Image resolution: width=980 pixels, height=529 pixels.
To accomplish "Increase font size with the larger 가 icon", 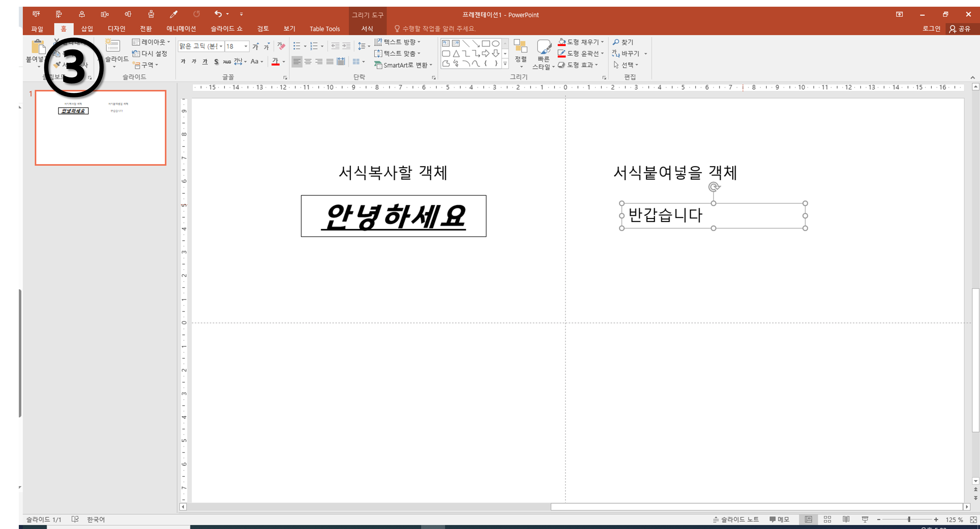I will point(256,46).
